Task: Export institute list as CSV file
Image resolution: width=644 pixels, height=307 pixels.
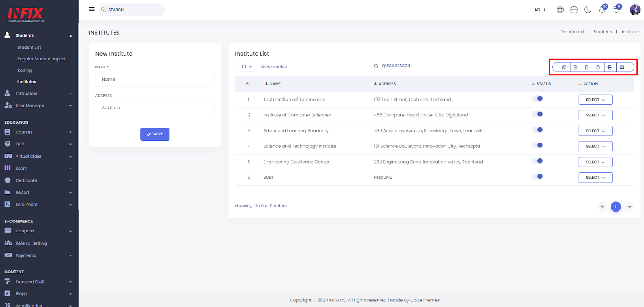Action: [587, 67]
